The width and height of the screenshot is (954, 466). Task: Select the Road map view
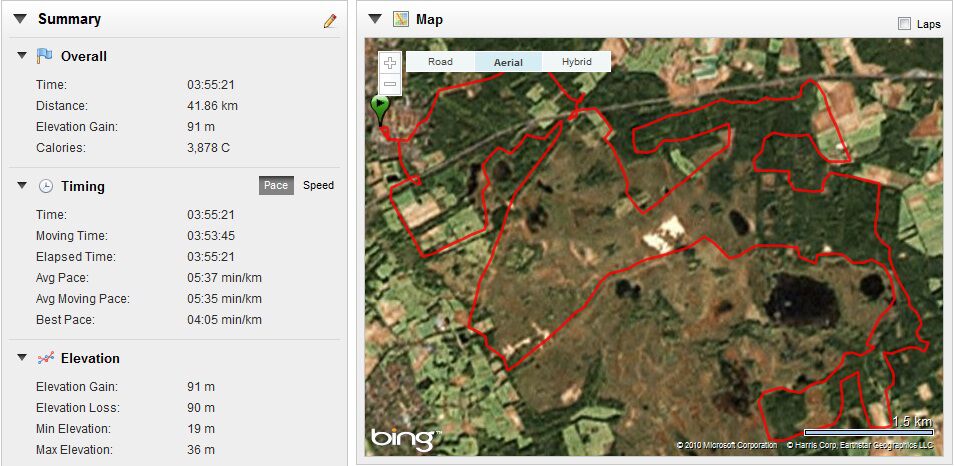[x=440, y=62]
